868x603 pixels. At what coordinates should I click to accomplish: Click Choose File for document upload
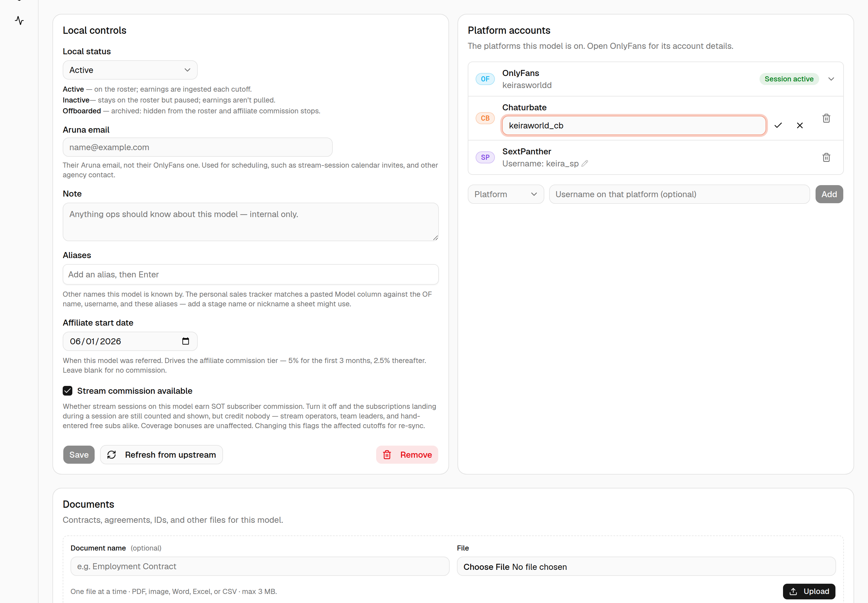pyautogui.click(x=486, y=567)
